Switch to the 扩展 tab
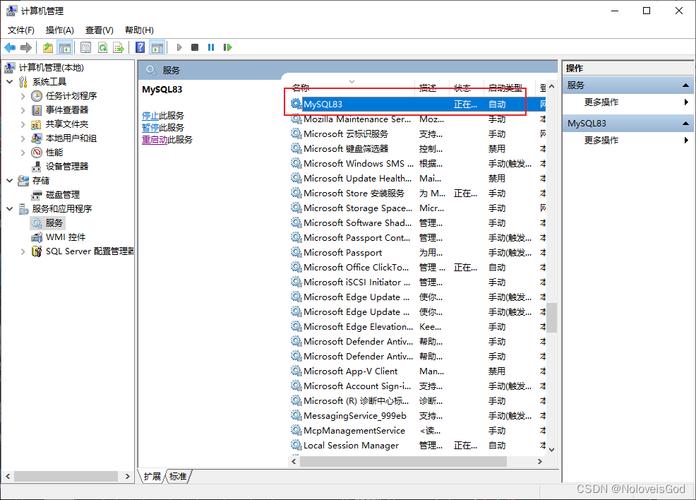 point(152,476)
